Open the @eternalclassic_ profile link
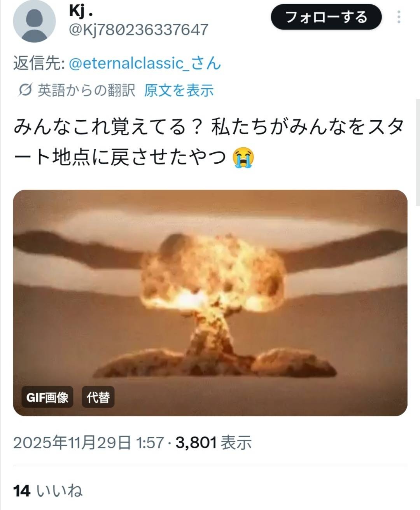 click(x=145, y=63)
